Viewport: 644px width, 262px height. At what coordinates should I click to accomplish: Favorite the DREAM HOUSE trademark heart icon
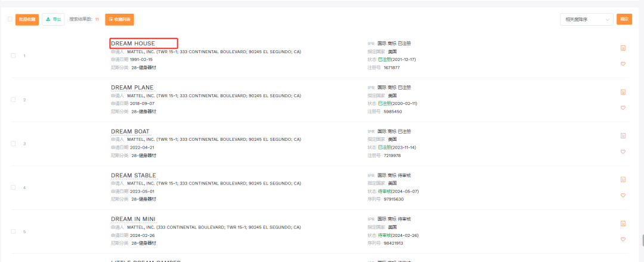(623, 64)
